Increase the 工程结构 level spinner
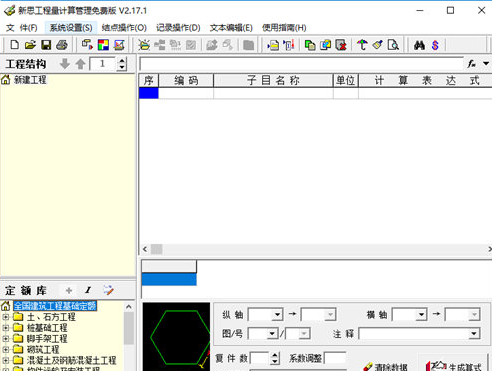The width and height of the screenshot is (492, 371). (122, 60)
